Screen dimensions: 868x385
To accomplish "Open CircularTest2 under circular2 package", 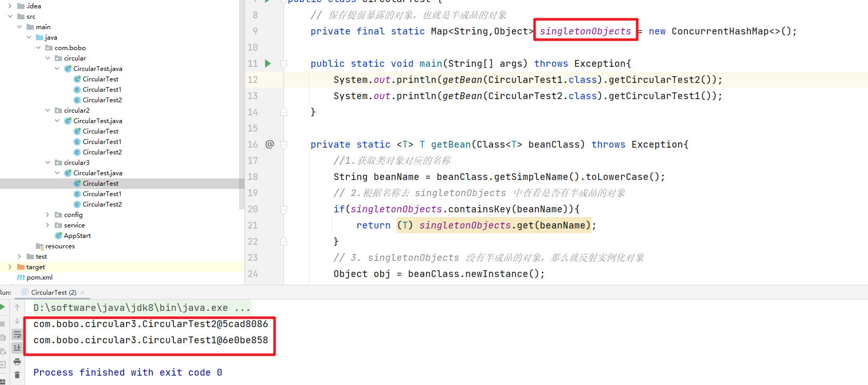I will pos(102,152).
